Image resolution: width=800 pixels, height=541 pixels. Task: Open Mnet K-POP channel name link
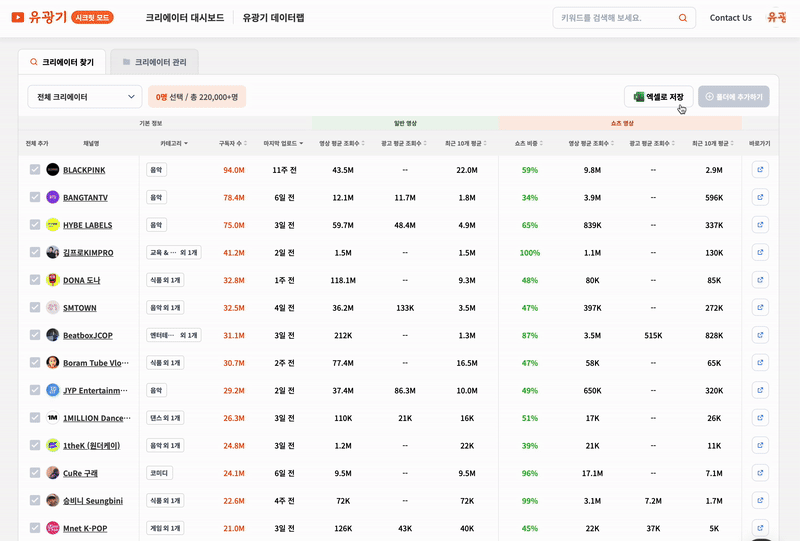click(x=85, y=528)
